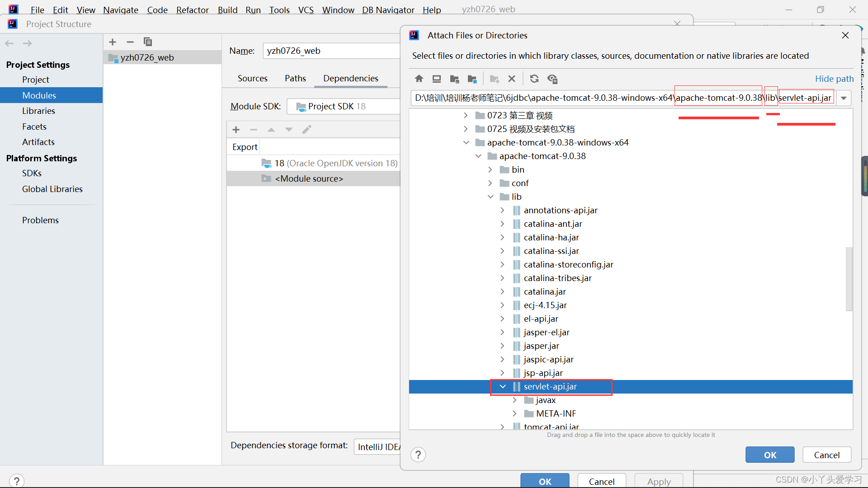The height and width of the screenshot is (488, 868).
Task: Click the Project directory icon
Action: [454, 79]
